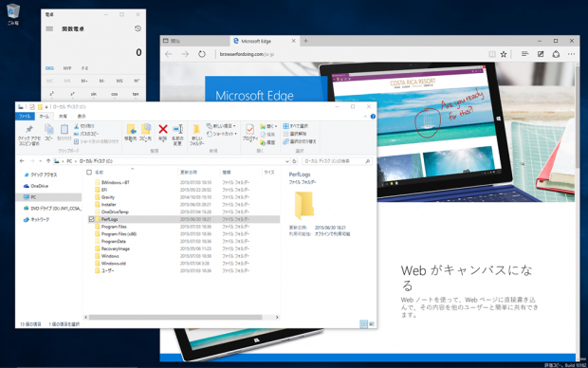Select the Home ribbon tab
Image resolution: width=588 pixels, height=368 pixels.
click(x=45, y=117)
